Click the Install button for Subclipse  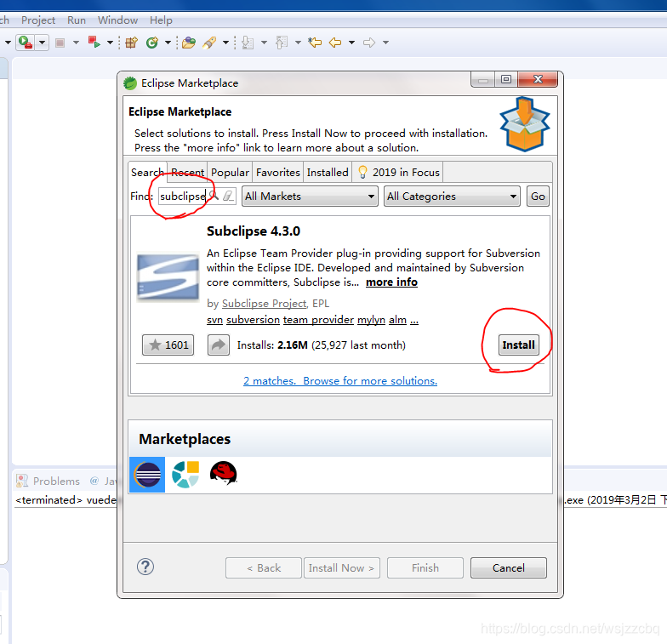pyautogui.click(x=518, y=345)
